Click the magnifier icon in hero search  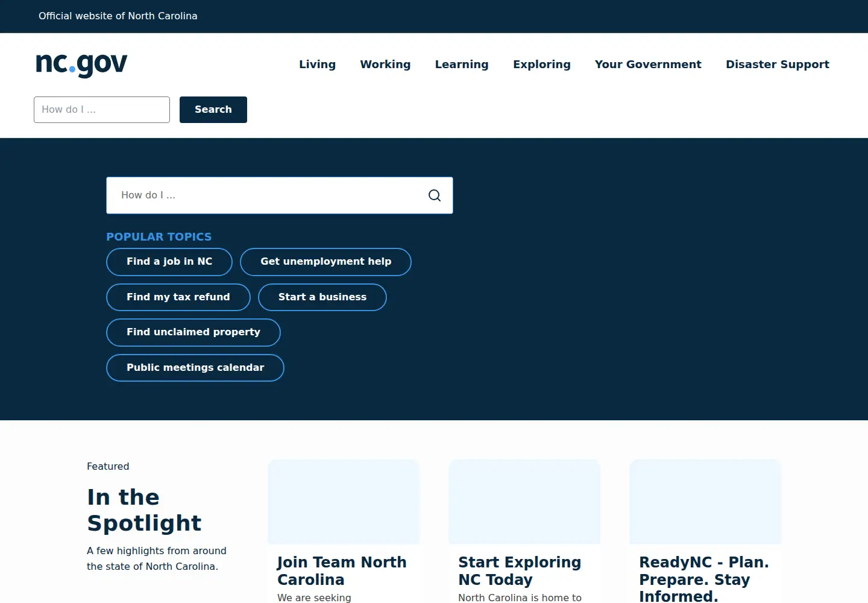[x=435, y=195]
